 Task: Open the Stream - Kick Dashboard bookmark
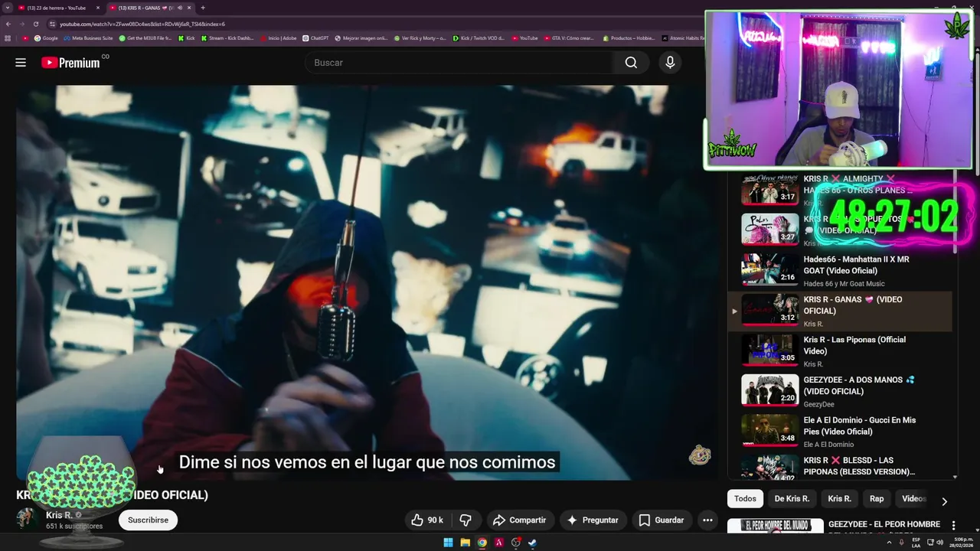tap(227, 38)
